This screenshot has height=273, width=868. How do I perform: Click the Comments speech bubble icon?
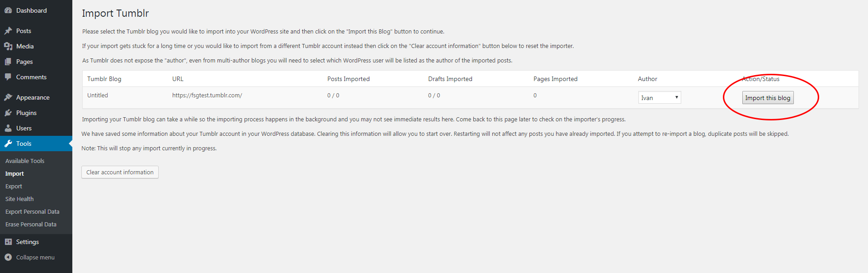9,77
